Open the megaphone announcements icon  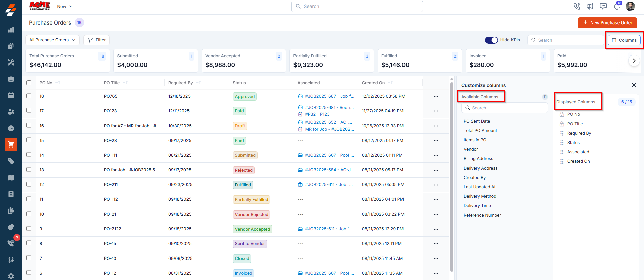pyautogui.click(x=590, y=6)
